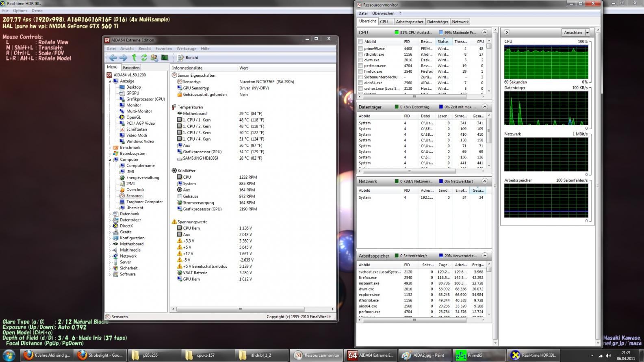This screenshot has width=644, height=362.
Task: Open the green monitor diagnostics toolbar icon
Action: [165, 58]
